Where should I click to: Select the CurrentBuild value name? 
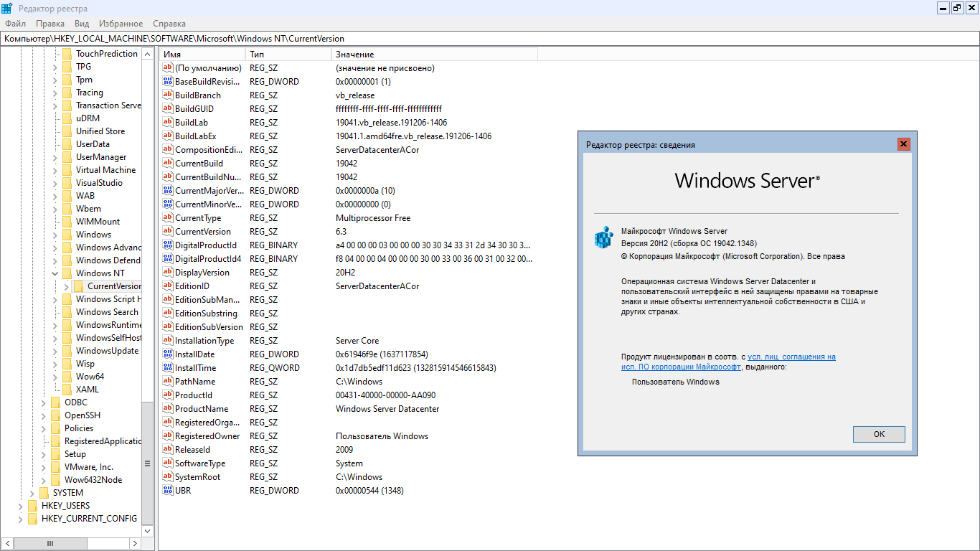point(199,164)
